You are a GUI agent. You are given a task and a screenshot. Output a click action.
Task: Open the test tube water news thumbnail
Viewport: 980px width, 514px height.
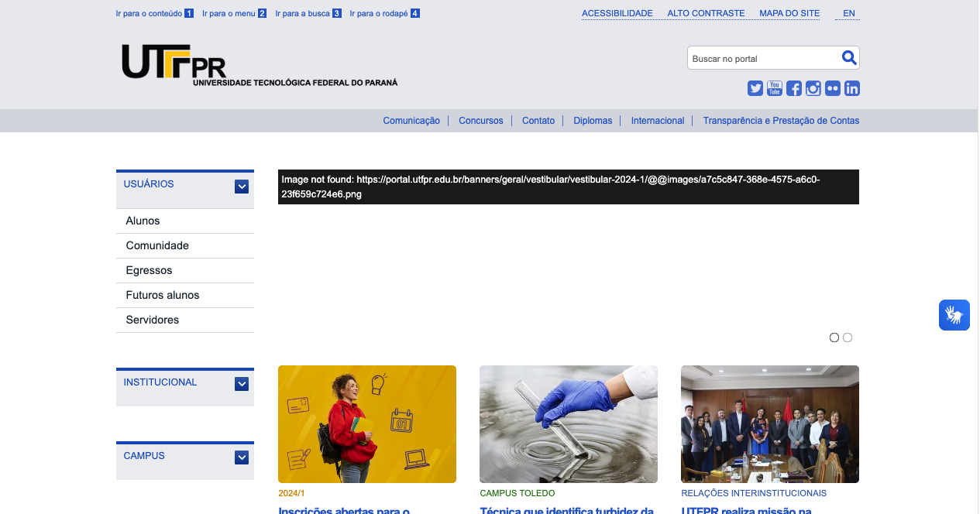coord(569,424)
